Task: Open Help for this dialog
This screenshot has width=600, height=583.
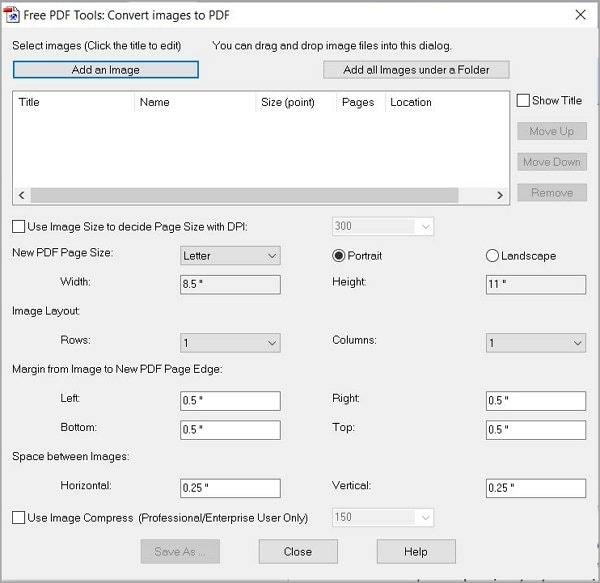Action: [x=416, y=551]
